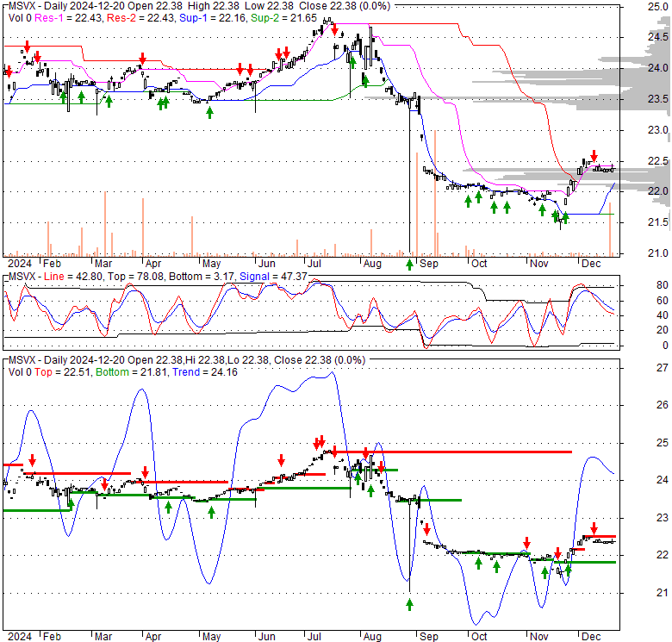Click the red sell arrow above December candles, top chart
This screenshot has height=642, width=672.
[594, 155]
